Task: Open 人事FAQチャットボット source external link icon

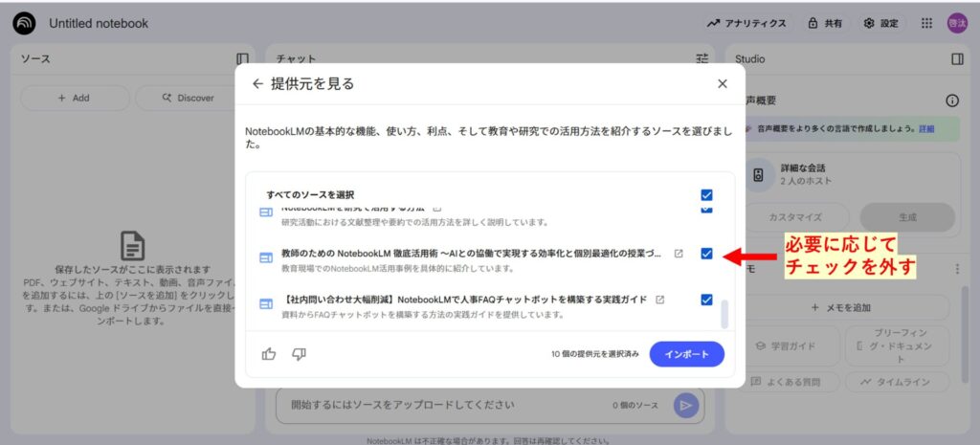Action: 660,300
